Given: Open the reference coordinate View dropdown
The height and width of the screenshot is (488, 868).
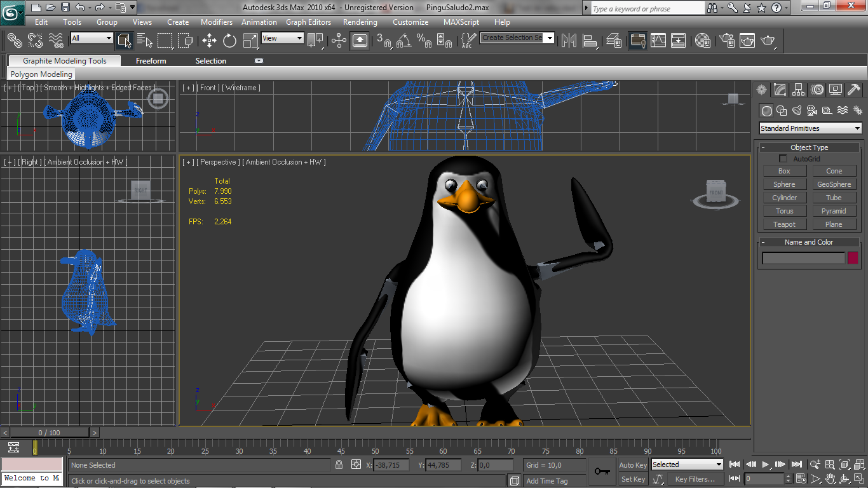Looking at the screenshot, I should pos(283,38).
